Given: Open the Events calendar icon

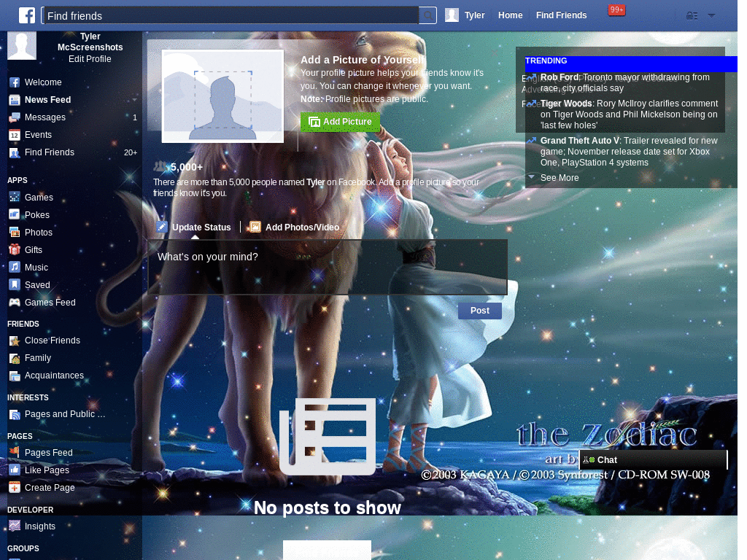Looking at the screenshot, I should pyautogui.click(x=15, y=135).
